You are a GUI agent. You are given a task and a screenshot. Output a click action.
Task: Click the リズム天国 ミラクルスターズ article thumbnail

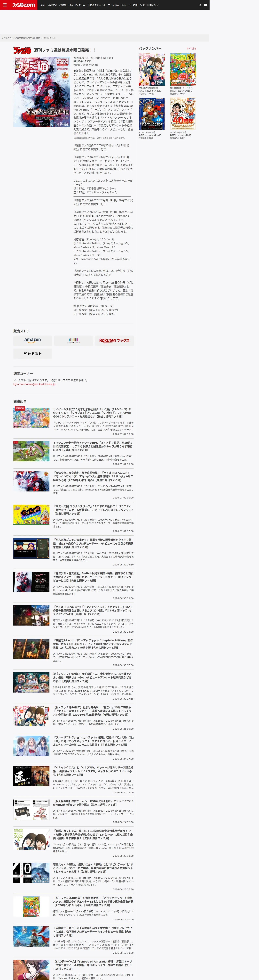point(31,515)
